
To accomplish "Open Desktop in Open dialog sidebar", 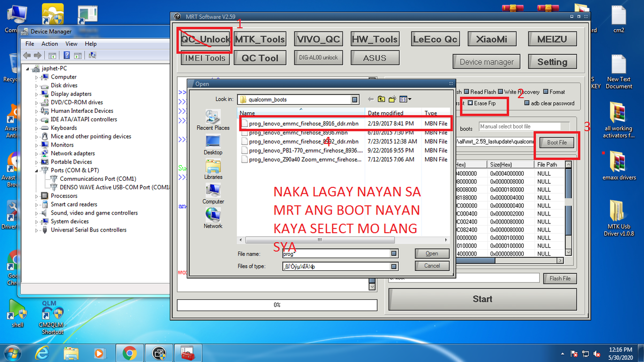I will (x=213, y=145).
